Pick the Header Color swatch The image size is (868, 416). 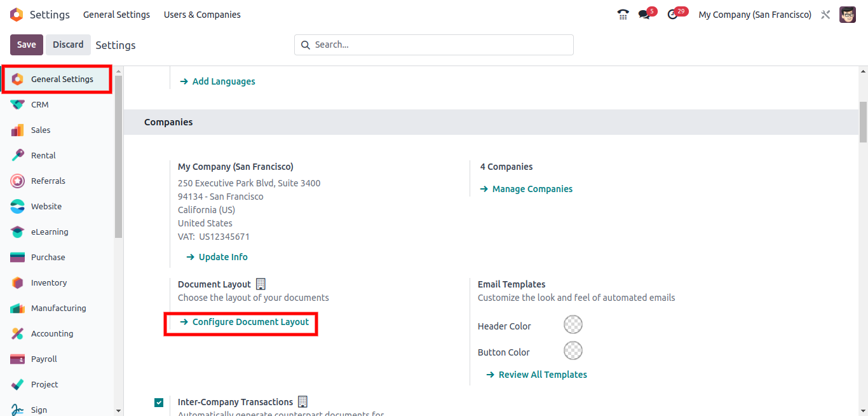tap(573, 324)
